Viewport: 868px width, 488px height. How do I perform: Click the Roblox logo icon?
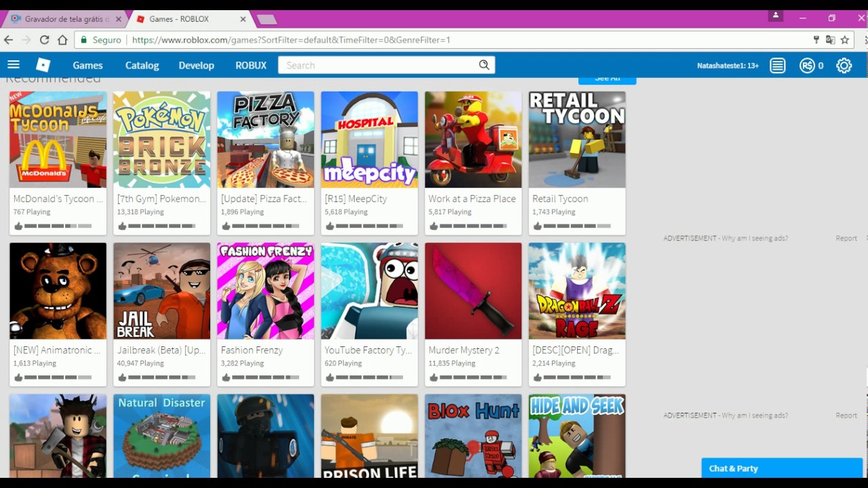coord(43,65)
